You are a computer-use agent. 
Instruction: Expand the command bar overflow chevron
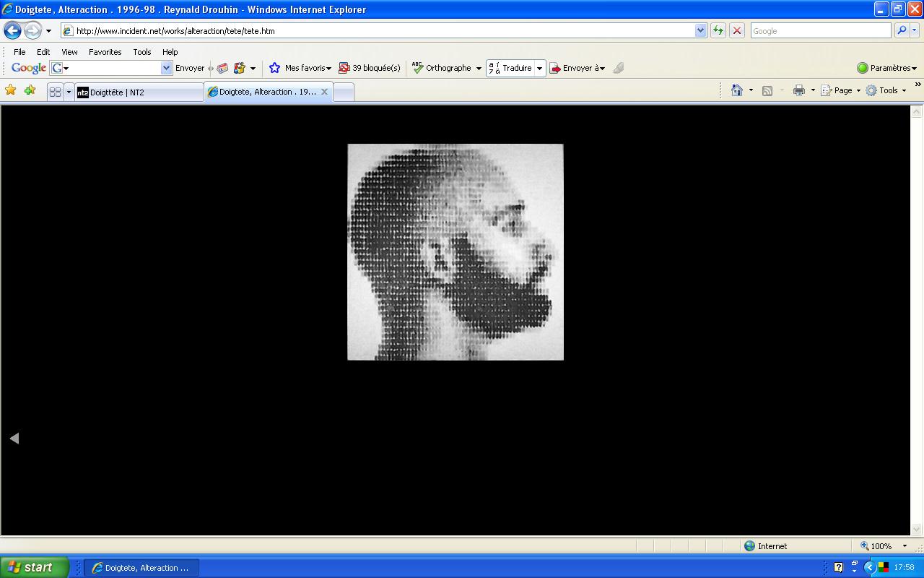coord(918,85)
